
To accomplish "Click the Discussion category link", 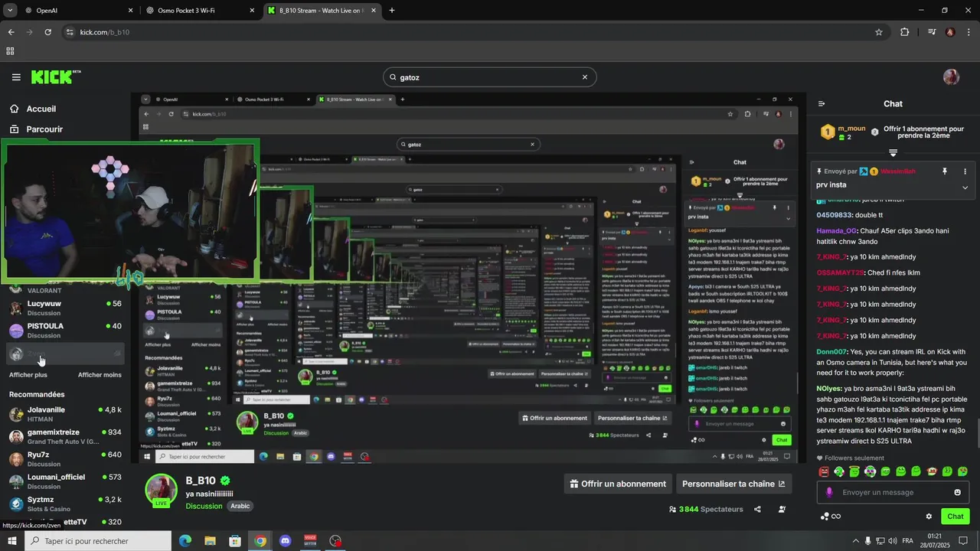I will pos(204,506).
